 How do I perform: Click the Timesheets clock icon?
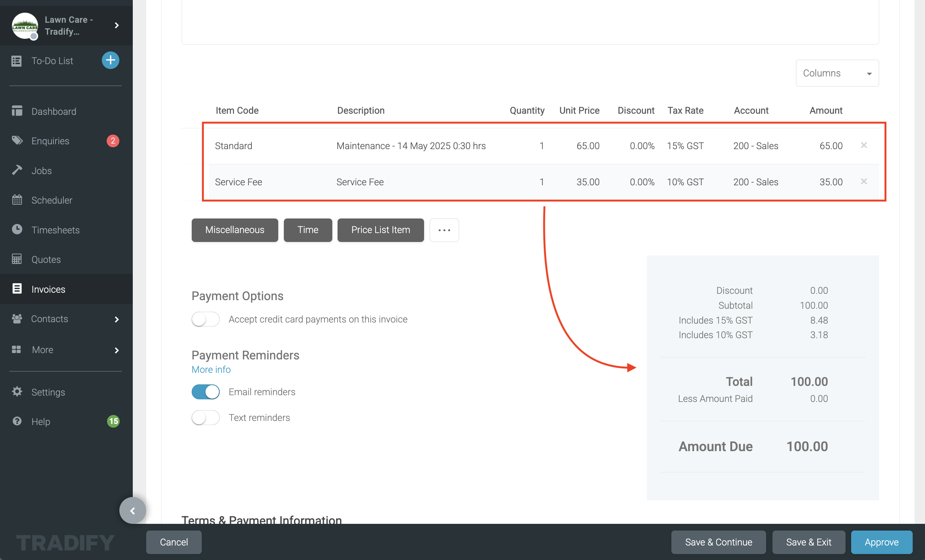[x=17, y=229]
